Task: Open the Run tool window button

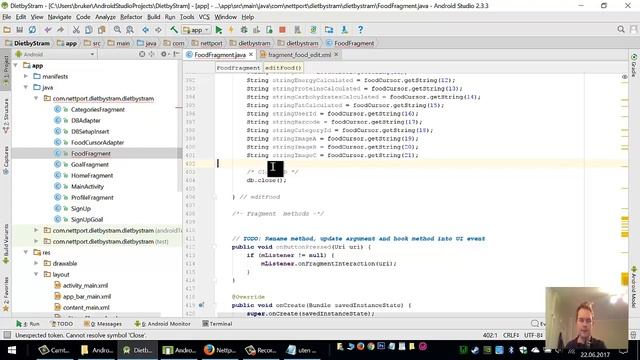Action: (x=28, y=324)
